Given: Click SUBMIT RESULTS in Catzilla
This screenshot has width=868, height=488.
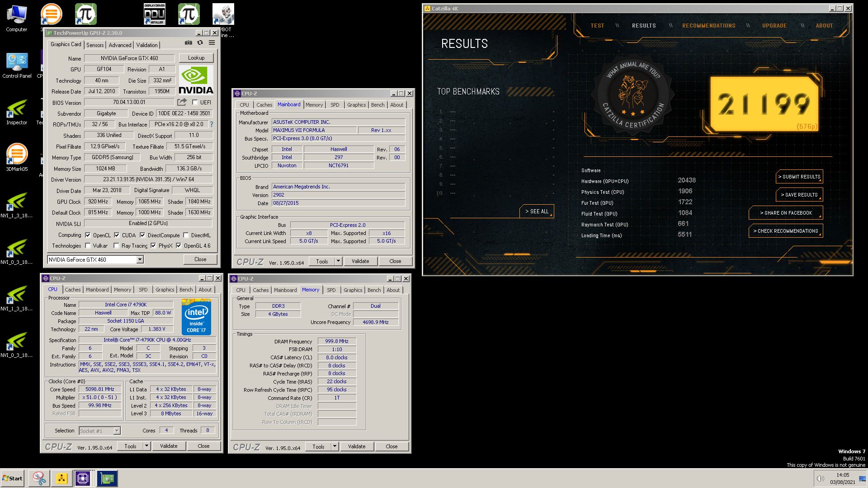Looking at the screenshot, I should tap(799, 177).
